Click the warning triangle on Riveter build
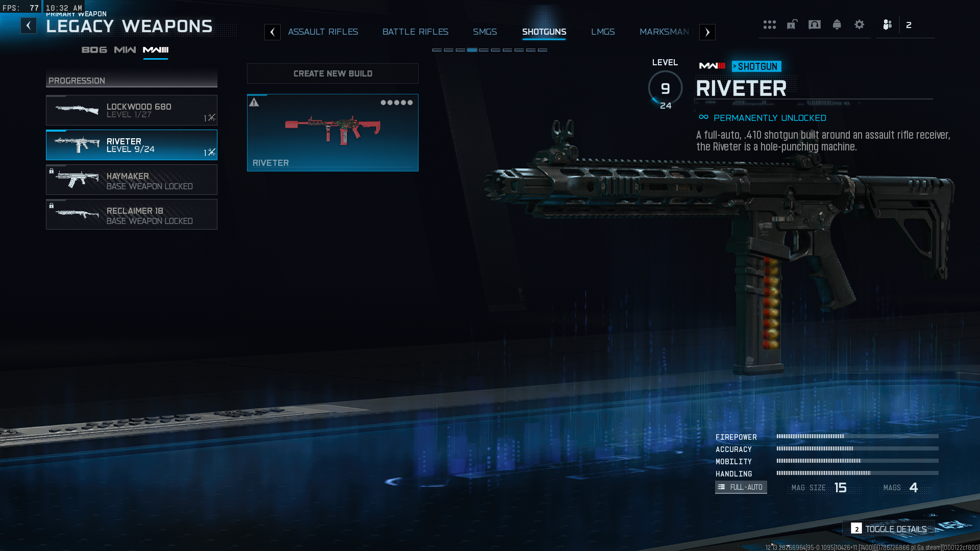 [x=254, y=103]
